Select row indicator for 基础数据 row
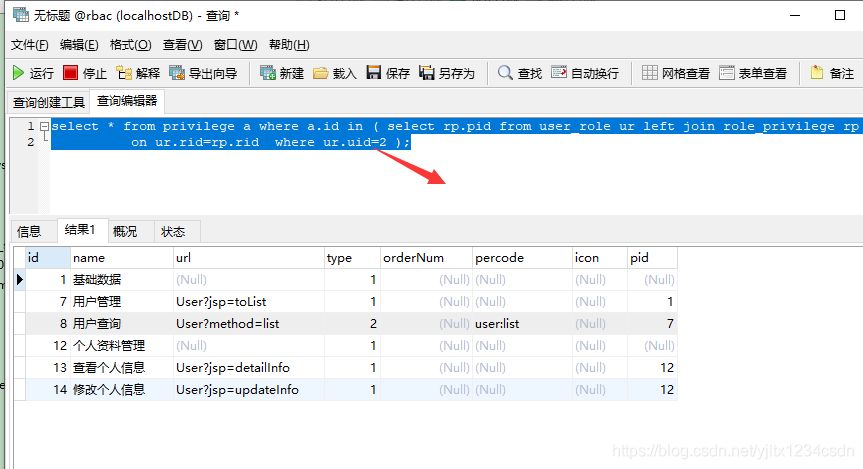The image size is (863, 469). 19,280
